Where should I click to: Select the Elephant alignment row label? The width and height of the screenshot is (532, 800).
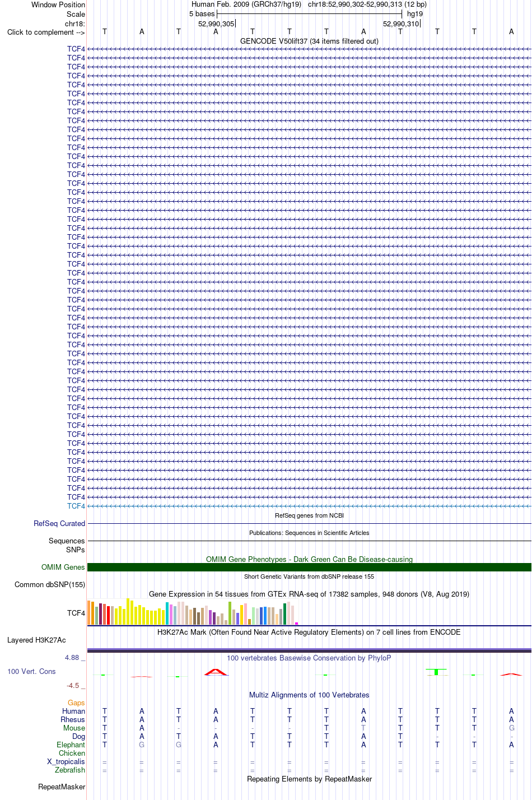[x=71, y=745]
